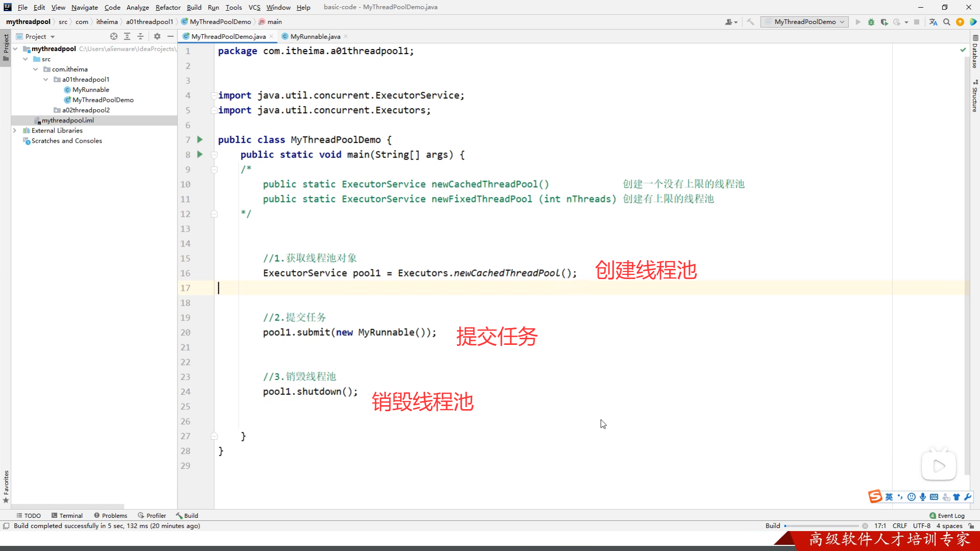Open Search Everywhere magnifier icon
The image size is (980, 551).
[x=947, y=22]
